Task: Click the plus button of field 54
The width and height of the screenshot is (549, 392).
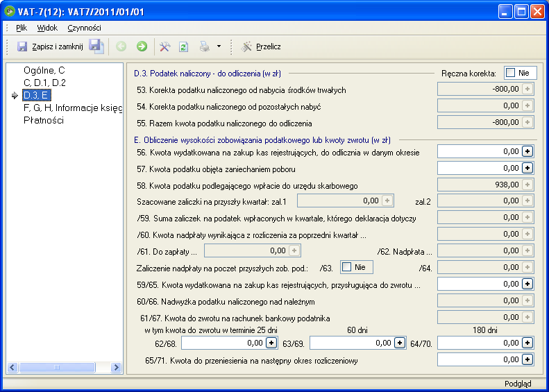Action: 527,105
